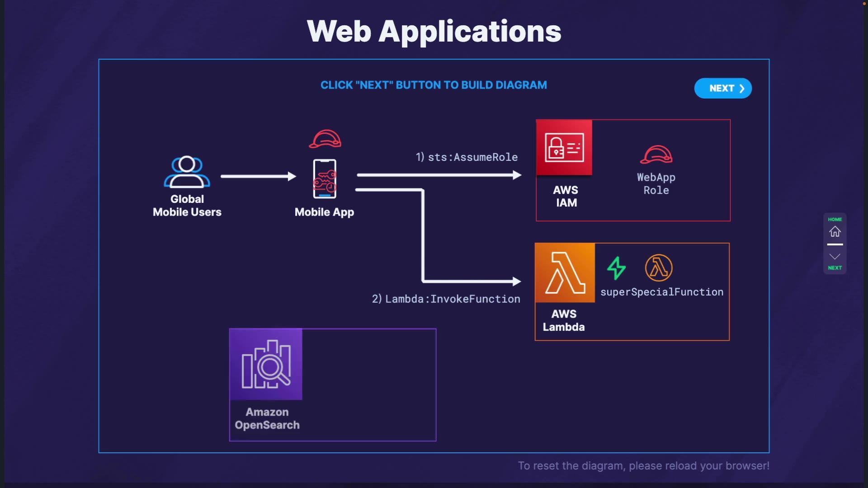Click the green NEXT label in sidebar
Viewport: 868px width, 488px height.
pos(835,268)
